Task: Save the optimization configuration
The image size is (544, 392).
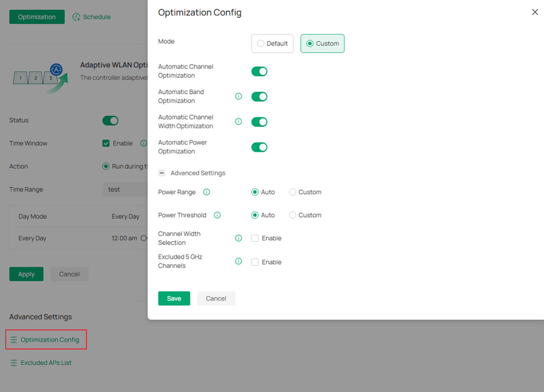Action: [174, 298]
